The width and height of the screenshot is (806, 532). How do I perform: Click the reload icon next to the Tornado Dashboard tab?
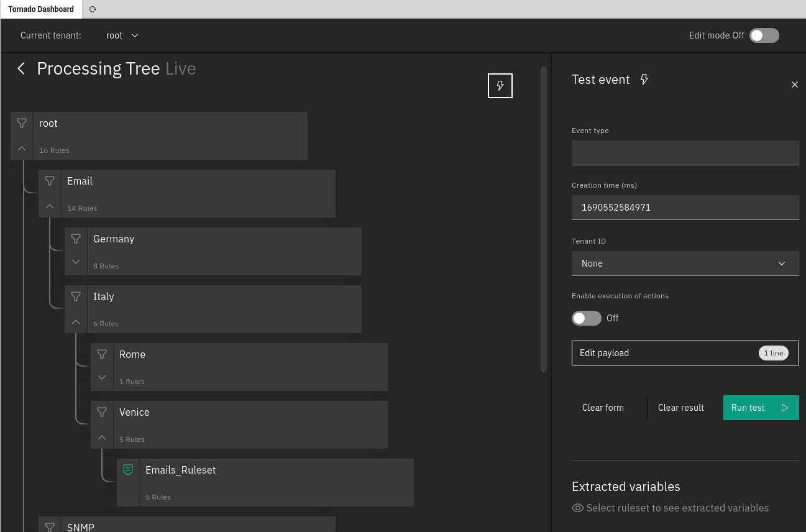(93, 9)
